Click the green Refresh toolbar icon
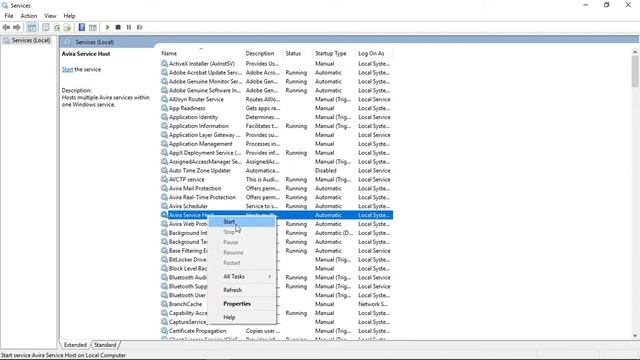640x360 pixels. [57, 27]
